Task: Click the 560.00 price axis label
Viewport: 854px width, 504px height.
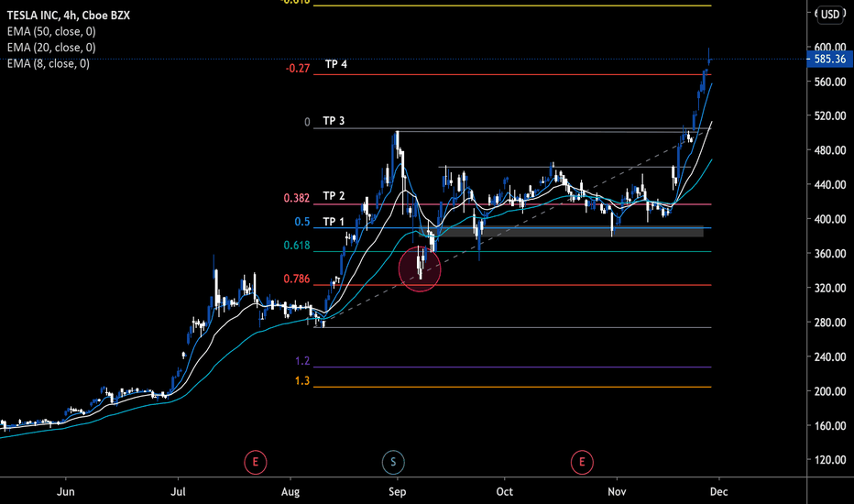Action: point(829,82)
